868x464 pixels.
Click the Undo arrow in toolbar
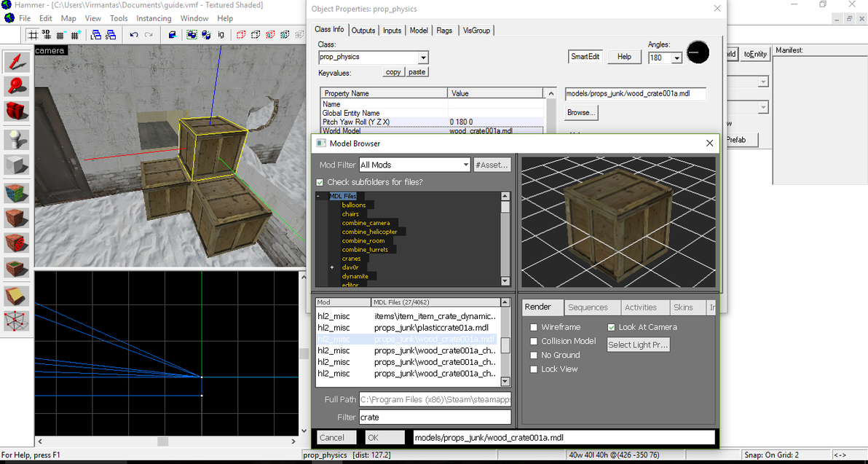(x=133, y=34)
